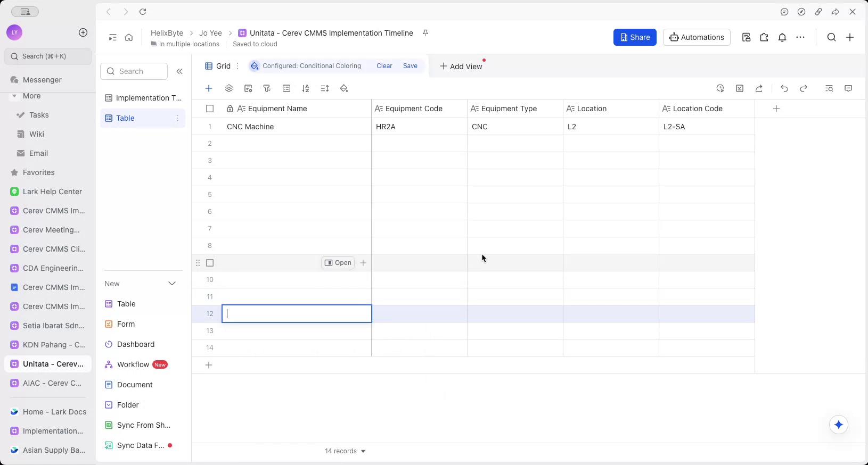The height and width of the screenshot is (465, 868).
Task: Click the redo arrow
Action: tap(804, 88)
